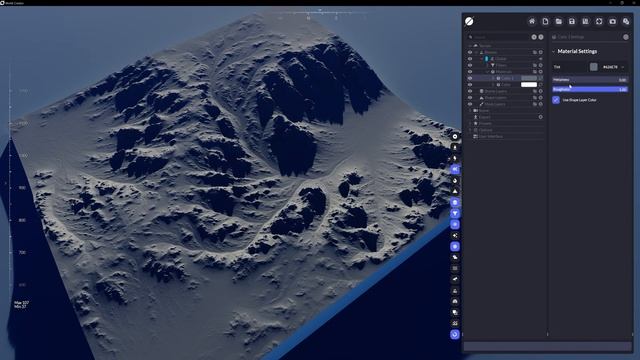Click the last icon in the top toolbar
The image size is (640, 360).
pos(626,21)
